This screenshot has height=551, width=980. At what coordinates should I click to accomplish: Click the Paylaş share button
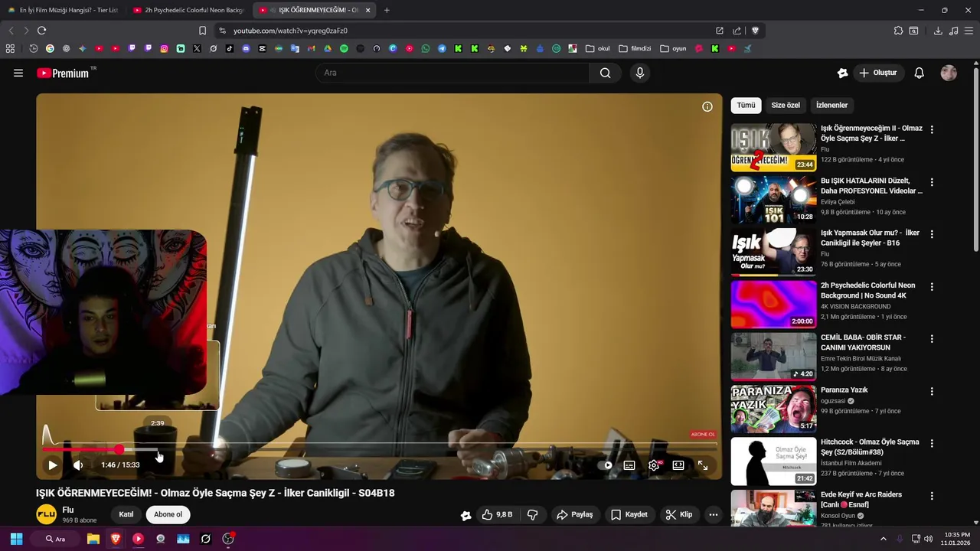tap(574, 514)
